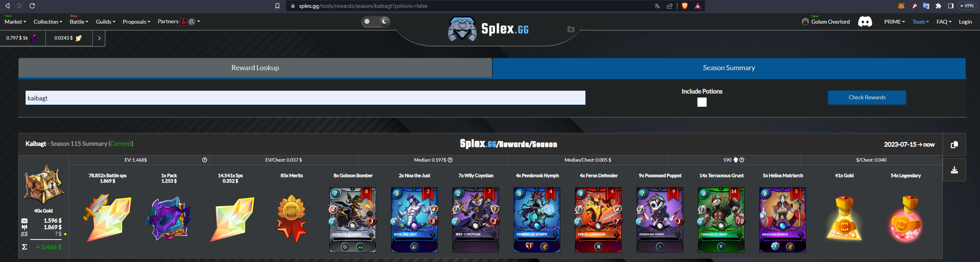
Task: Reload the page with the refresh icon
Action: [x=32, y=6]
